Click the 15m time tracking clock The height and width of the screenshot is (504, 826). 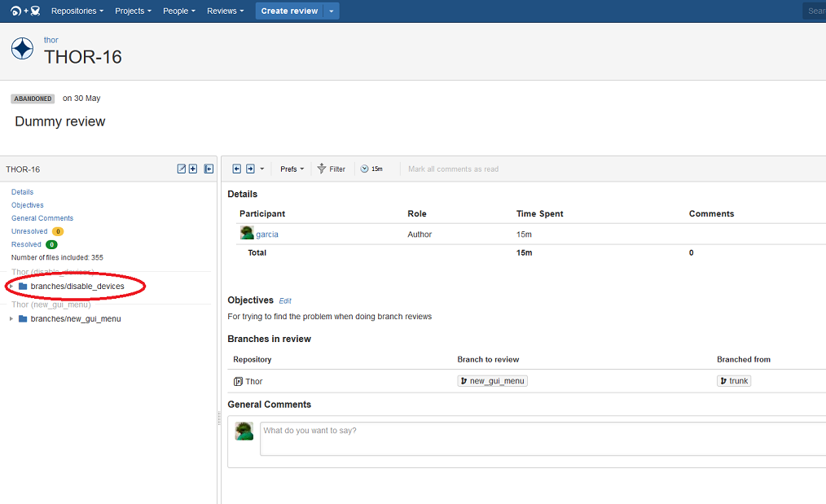coord(371,169)
